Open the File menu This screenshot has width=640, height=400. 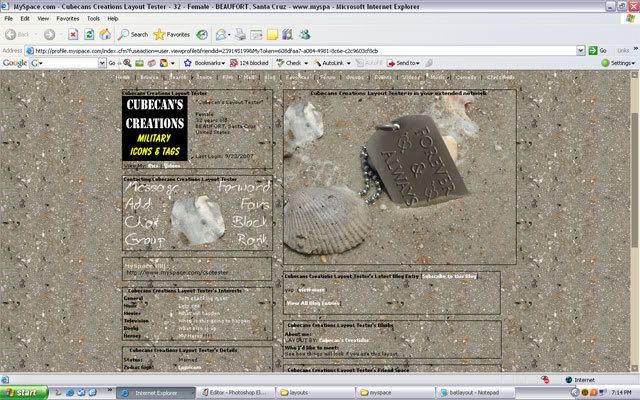click(9, 18)
